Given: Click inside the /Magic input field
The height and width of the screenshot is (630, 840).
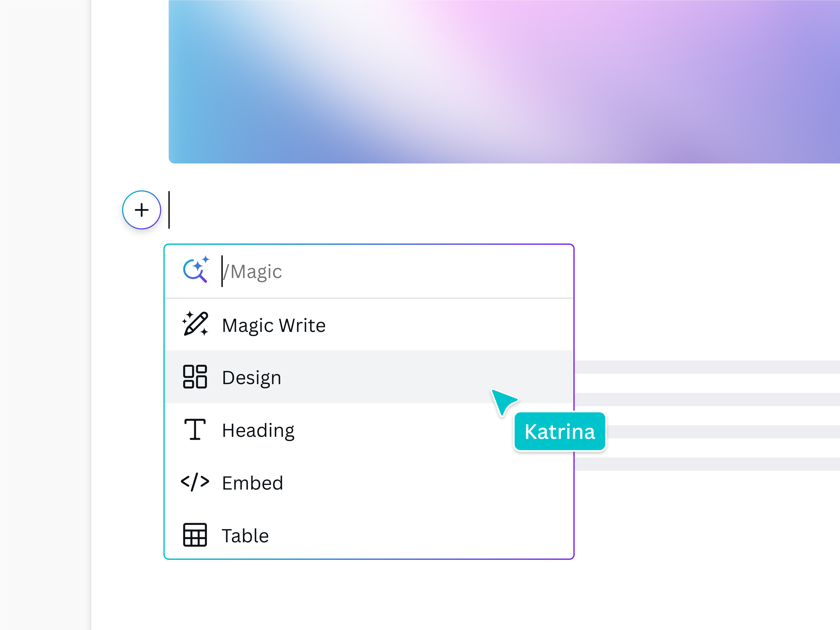Looking at the screenshot, I should pyautogui.click(x=304, y=270).
